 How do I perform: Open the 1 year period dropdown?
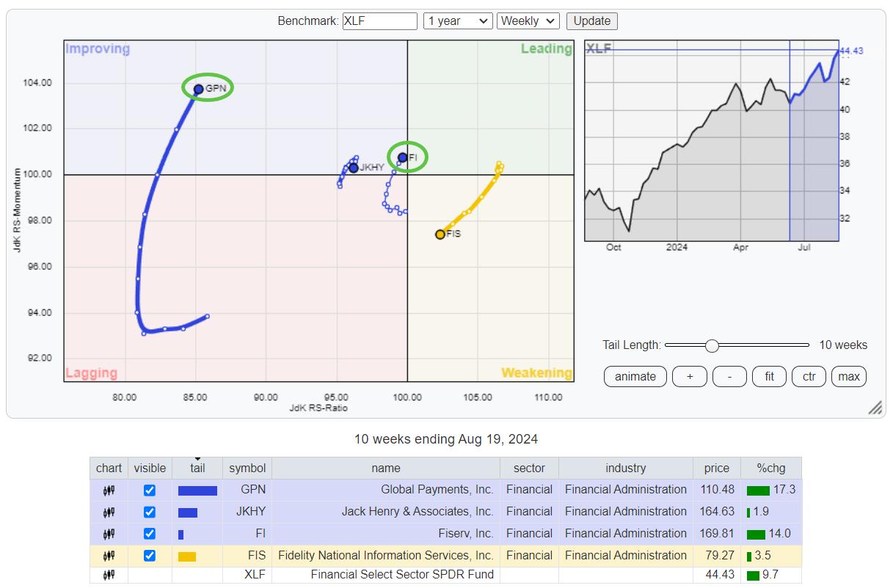click(457, 21)
